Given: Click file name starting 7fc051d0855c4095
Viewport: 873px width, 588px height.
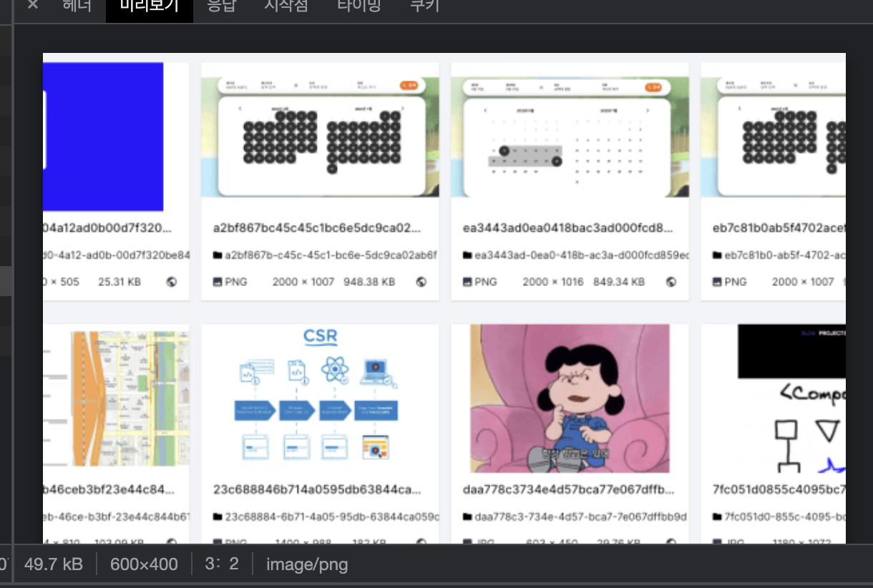Looking at the screenshot, I should [x=779, y=490].
